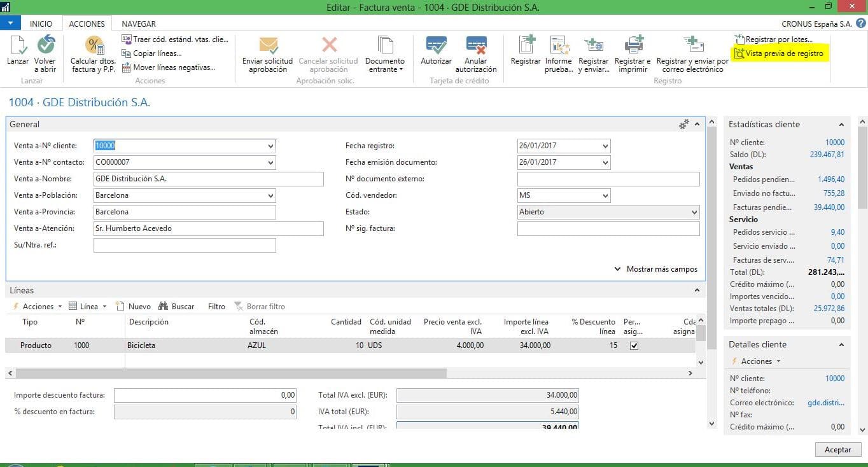This screenshot has width=868, height=467.
Task: Click Registrar e imprimir icon
Action: [x=633, y=46]
